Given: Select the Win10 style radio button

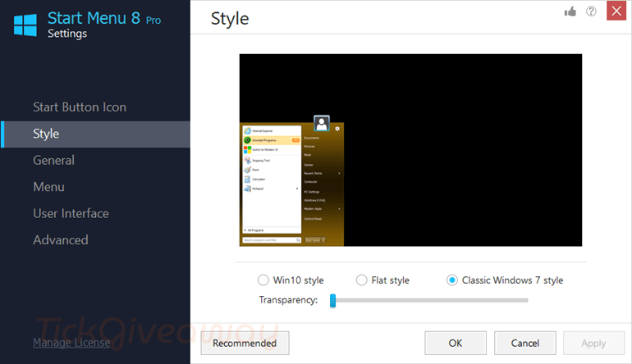Looking at the screenshot, I should tap(263, 280).
